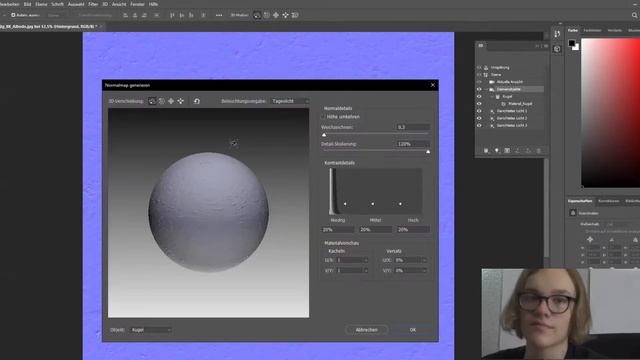Click the trash delete icon in 3D panel
Image resolution: width=640 pixels, height=360 pixels.
[x=538, y=151]
